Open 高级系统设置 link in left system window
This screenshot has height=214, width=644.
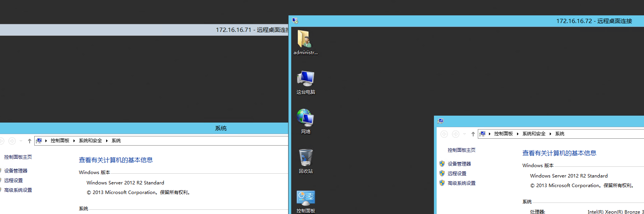[18, 190]
